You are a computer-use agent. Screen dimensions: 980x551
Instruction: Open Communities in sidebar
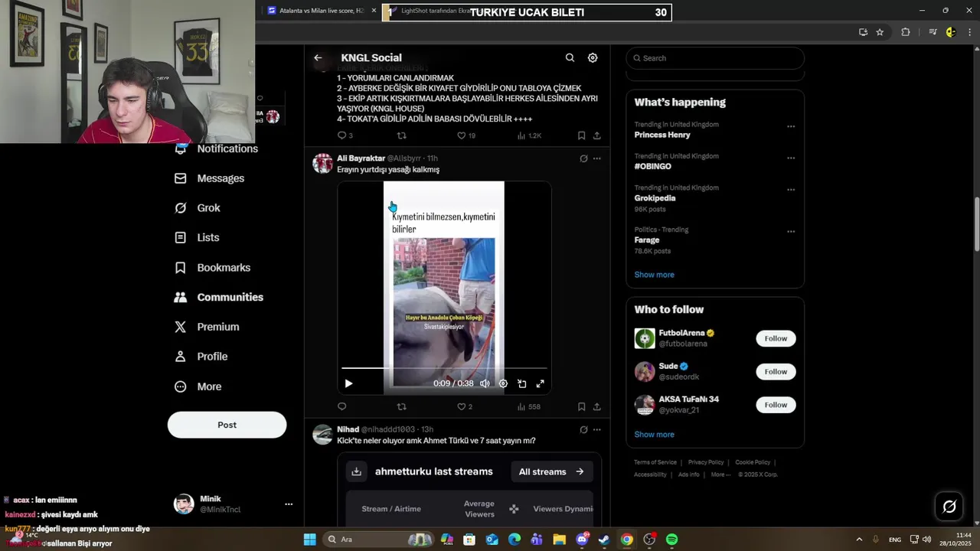point(219,297)
